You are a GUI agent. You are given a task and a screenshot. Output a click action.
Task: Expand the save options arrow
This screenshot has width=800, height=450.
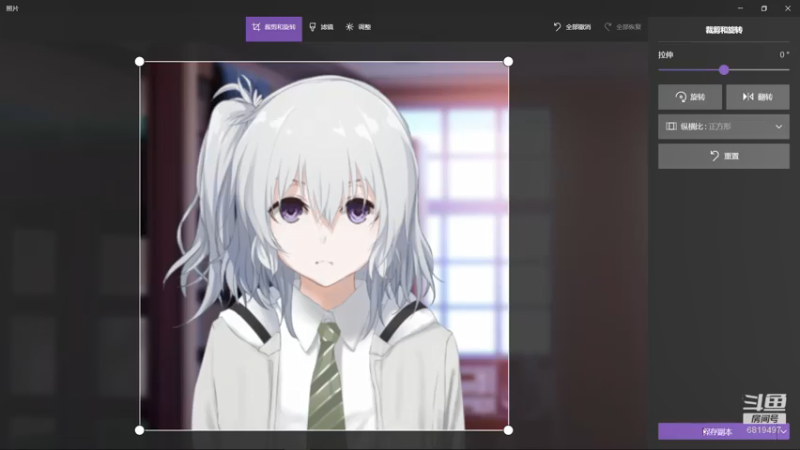783,432
